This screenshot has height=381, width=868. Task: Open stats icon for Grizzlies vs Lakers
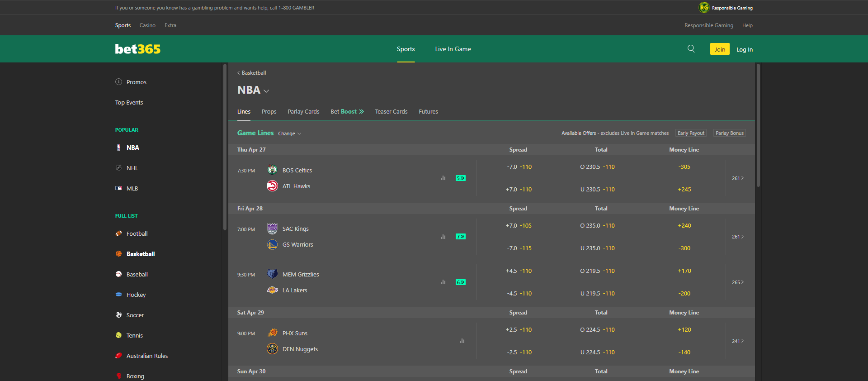(443, 282)
